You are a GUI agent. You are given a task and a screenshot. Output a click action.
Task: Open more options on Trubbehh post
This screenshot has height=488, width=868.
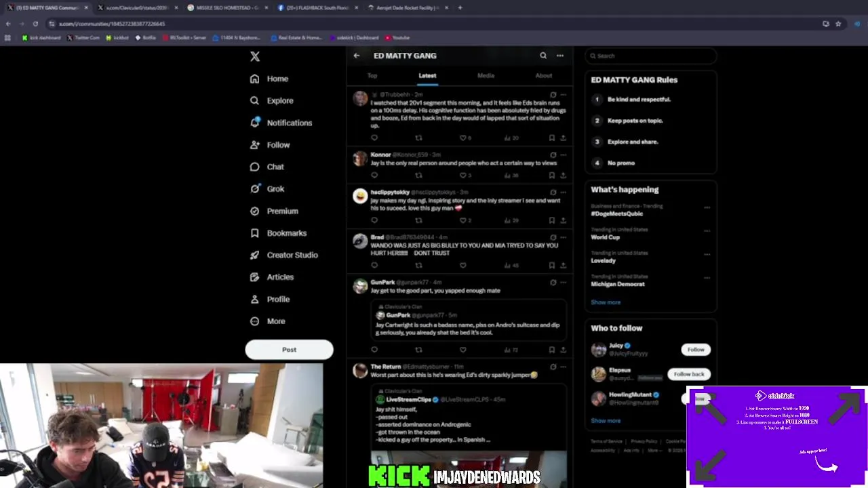coord(563,95)
